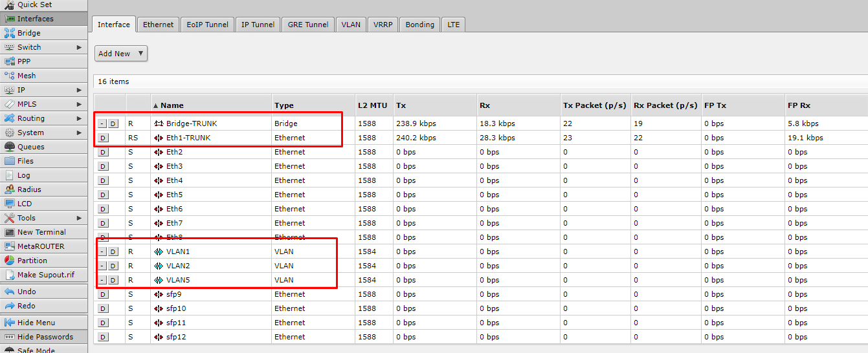868x353 pixels.
Task: Click the Eth1-TRUNK ethernet icon
Action: pos(159,138)
